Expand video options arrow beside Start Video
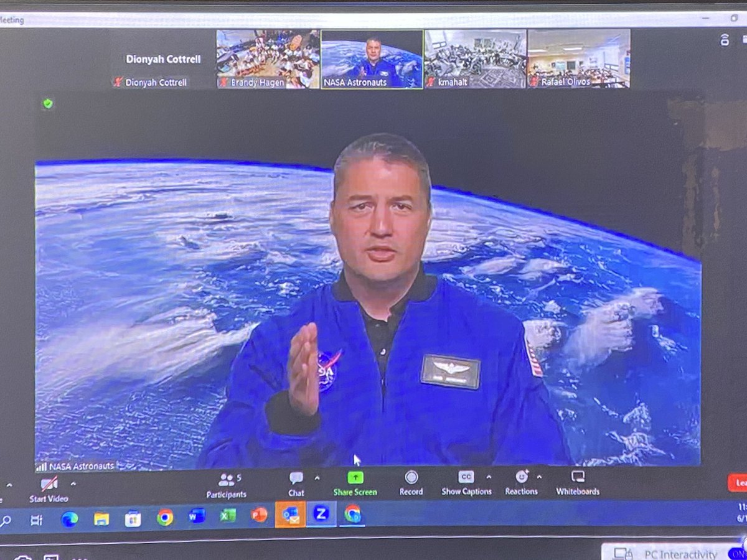 (73, 483)
